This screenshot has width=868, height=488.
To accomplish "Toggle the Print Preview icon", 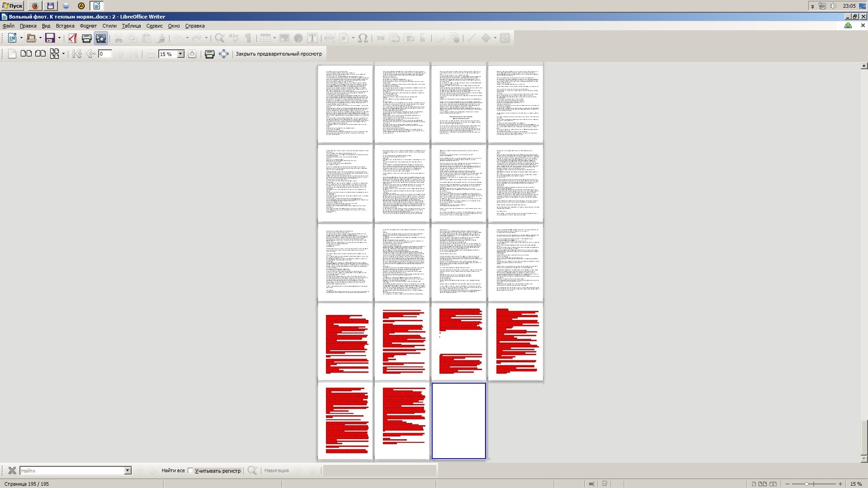I will click(x=101, y=38).
